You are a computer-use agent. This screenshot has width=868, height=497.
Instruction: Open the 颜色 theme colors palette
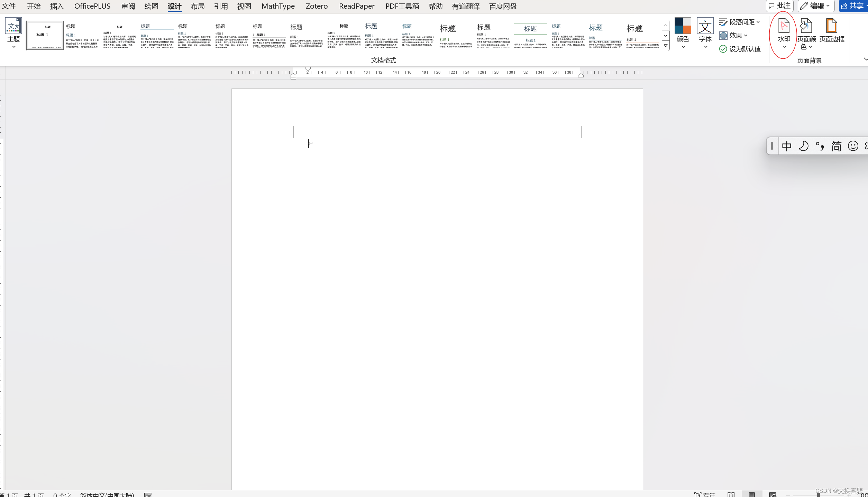[683, 33]
